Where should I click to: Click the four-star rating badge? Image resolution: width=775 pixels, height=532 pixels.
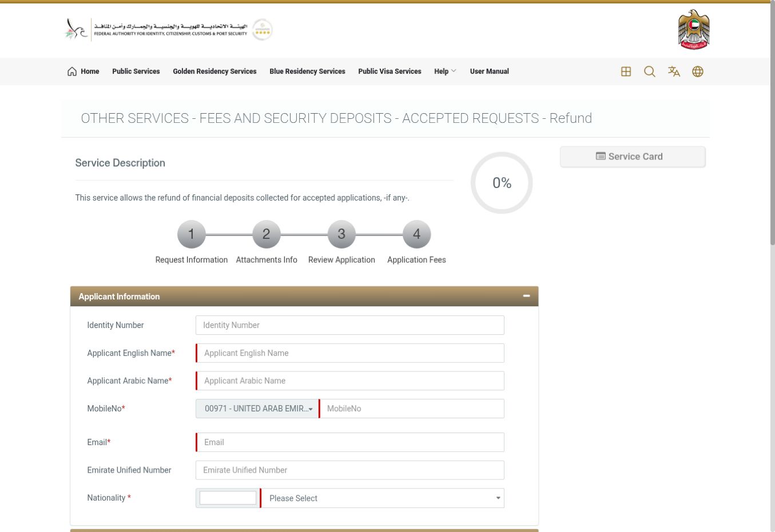[x=263, y=30]
